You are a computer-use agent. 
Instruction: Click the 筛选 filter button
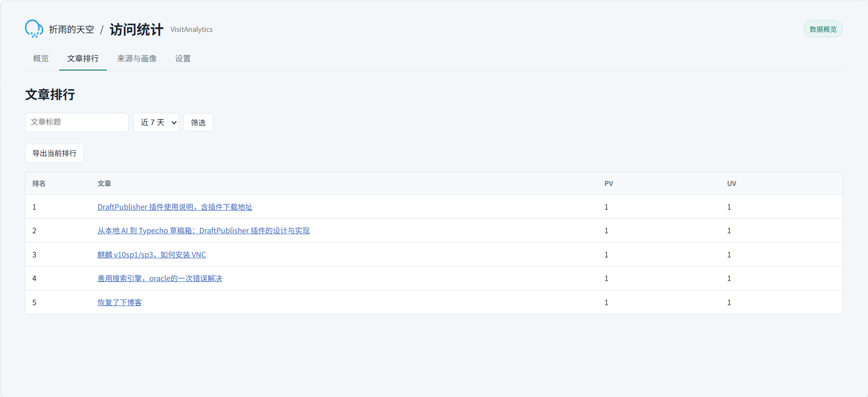click(198, 122)
